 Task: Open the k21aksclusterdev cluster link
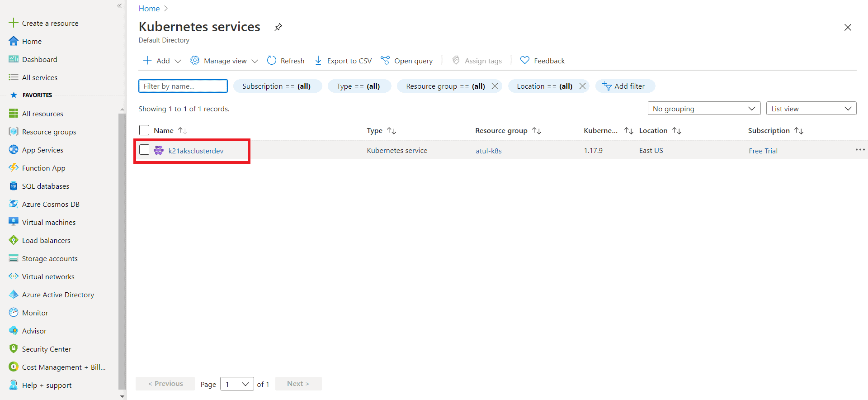[196, 151]
